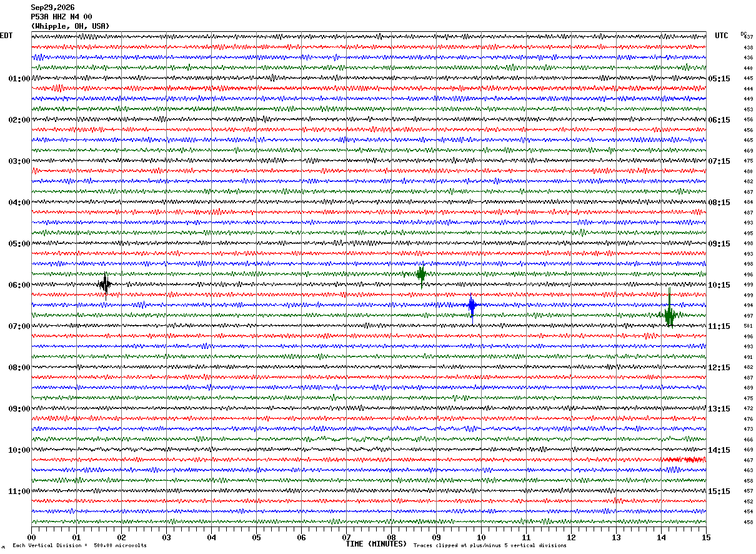
Task: Click the UTC timezone header
Action: [722, 36]
